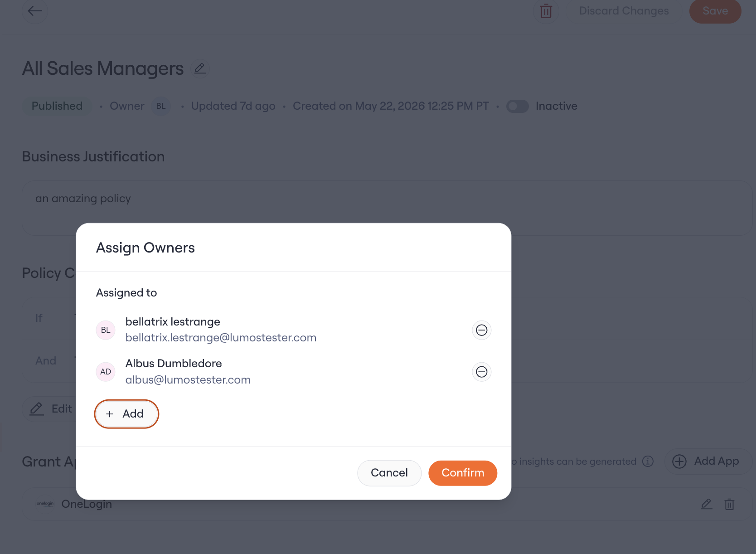Viewport: 756px width, 554px height.
Task: Click Discard Changes
Action: (x=624, y=11)
